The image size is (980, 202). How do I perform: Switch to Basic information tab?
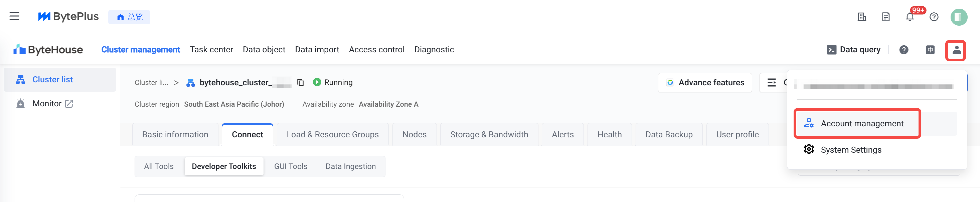pyautogui.click(x=175, y=134)
